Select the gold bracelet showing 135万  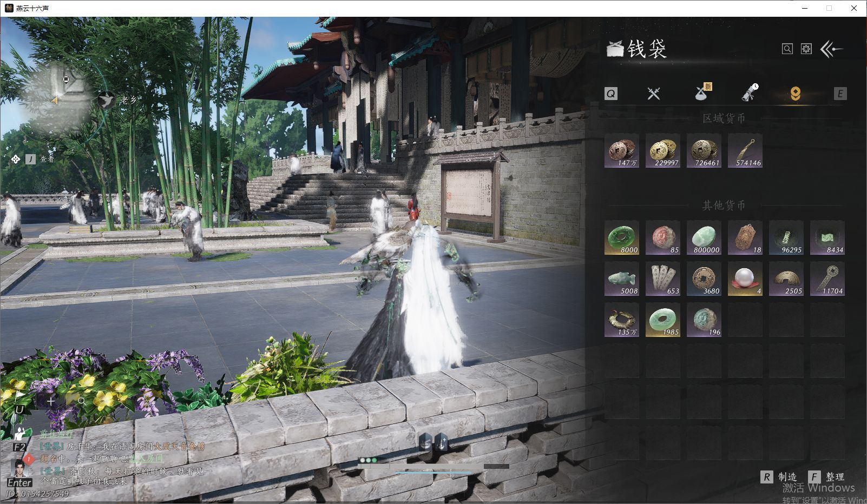(622, 320)
